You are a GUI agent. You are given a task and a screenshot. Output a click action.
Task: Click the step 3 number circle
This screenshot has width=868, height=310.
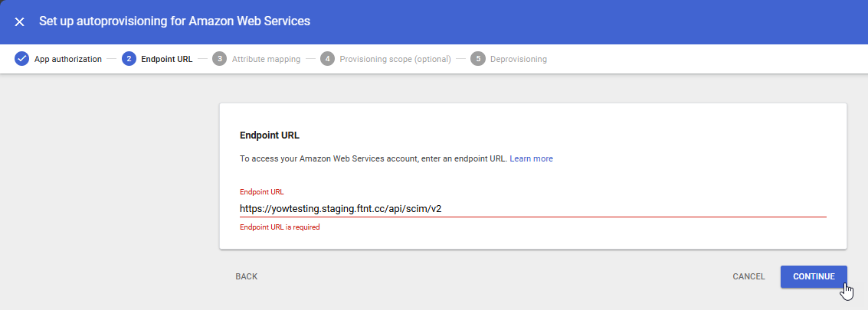click(220, 59)
